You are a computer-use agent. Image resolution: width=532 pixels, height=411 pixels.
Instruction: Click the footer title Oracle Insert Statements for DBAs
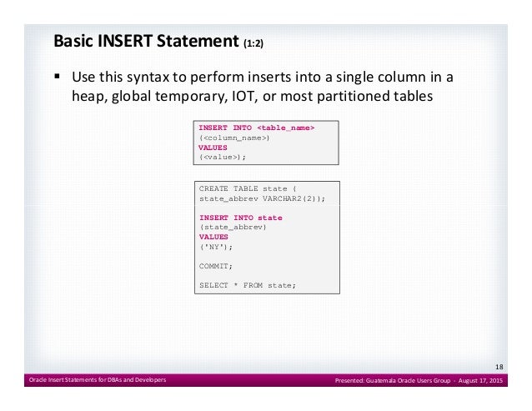click(x=98, y=380)
